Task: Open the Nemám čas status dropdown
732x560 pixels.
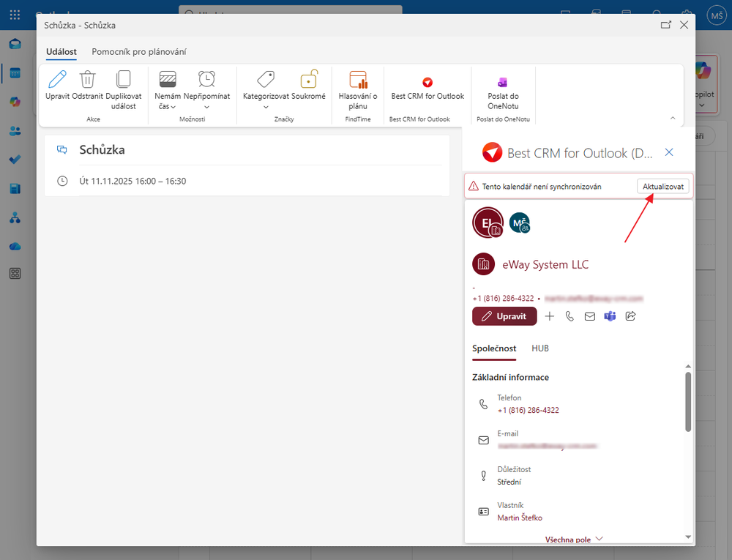Action: pyautogui.click(x=168, y=107)
